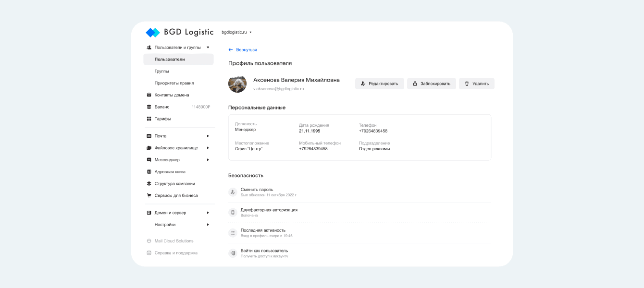Click the Двухфакторная авторизация phone icon
The image size is (644, 288).
coord(233,213)
